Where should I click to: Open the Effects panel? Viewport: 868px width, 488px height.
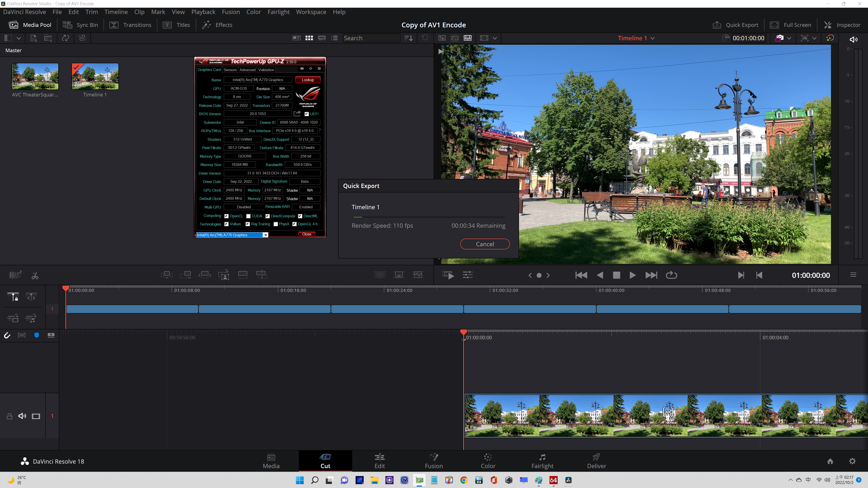coord(217,25)
